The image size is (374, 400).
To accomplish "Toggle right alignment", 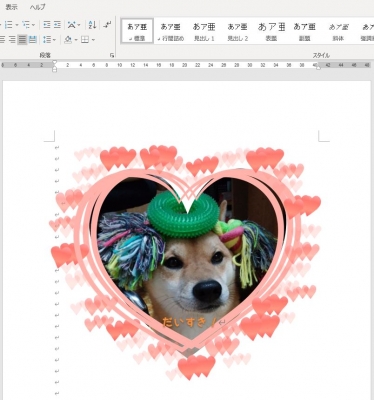I will click(x=12, y=40).
